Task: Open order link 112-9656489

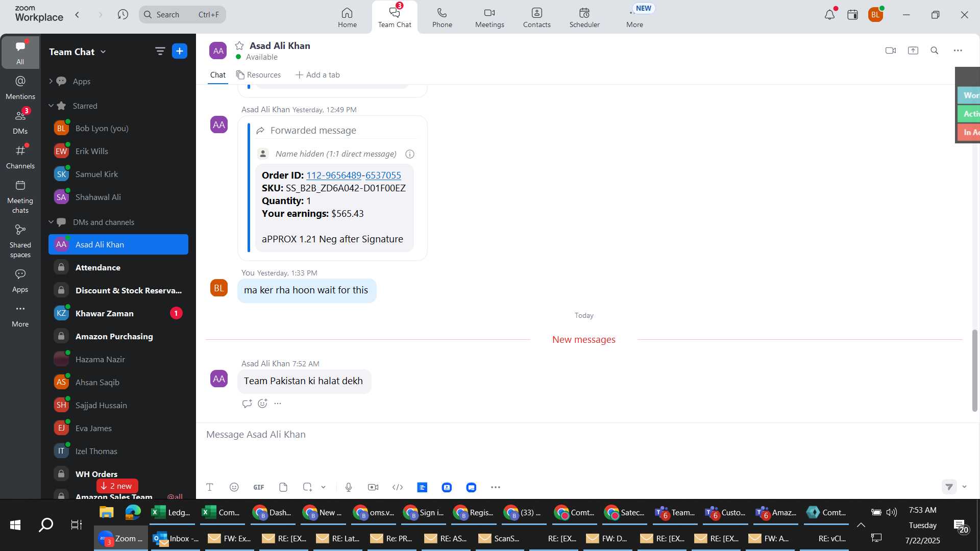Action: pyautogui.click(x=333, y=175)
